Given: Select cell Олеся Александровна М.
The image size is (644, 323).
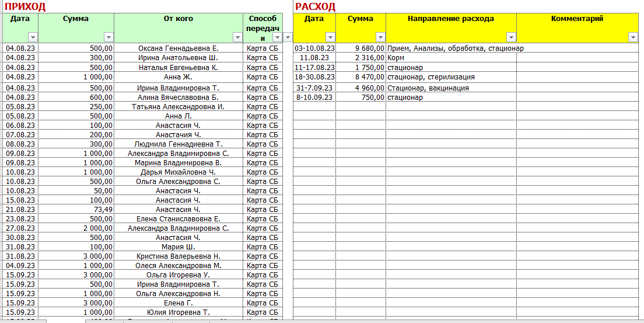Looking at the screenshot, I should (178, 265).
